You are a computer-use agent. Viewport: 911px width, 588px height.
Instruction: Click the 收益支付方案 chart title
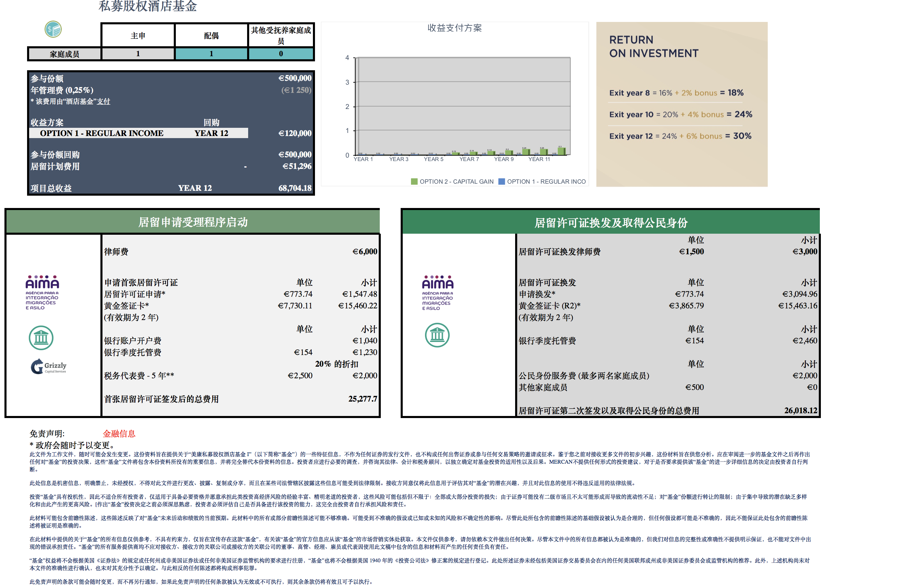point(454,28)
